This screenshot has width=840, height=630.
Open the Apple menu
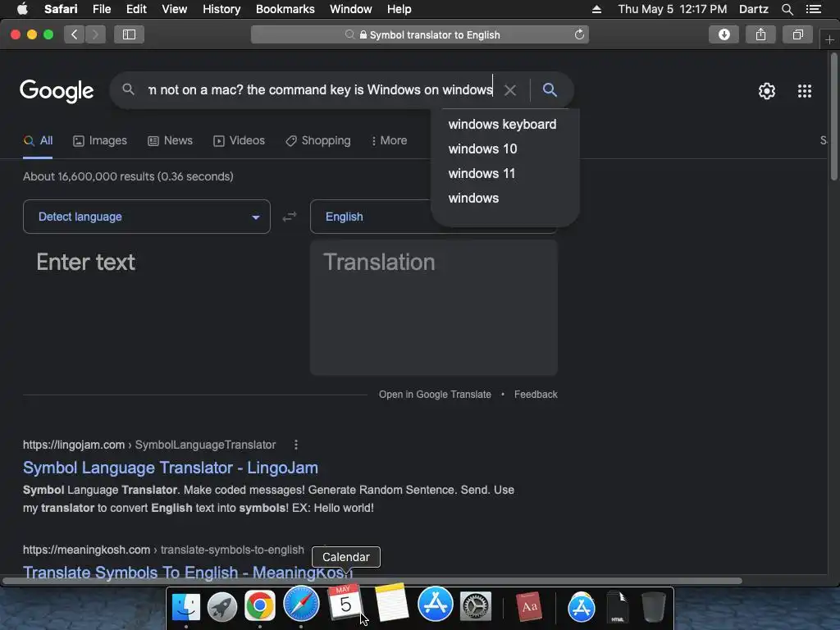[x=22, y=9]
